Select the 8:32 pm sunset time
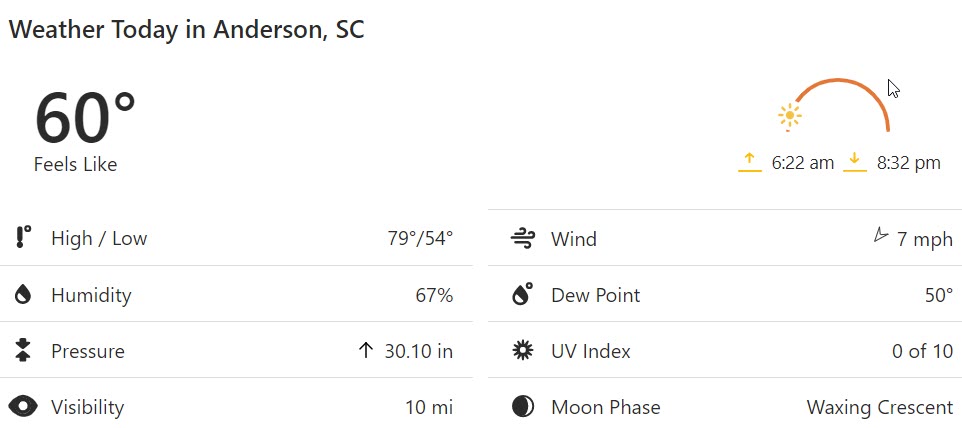The width and height of the screenshot is (962, 428). click(909, 163)
